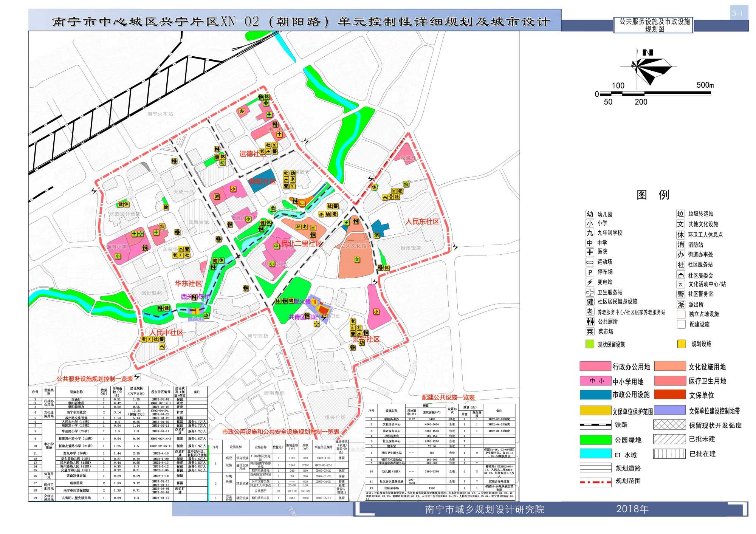Viewport: 756px width, 534px height.
Task: Click the 已批在建 striped swatch
Action: [669, 454]
